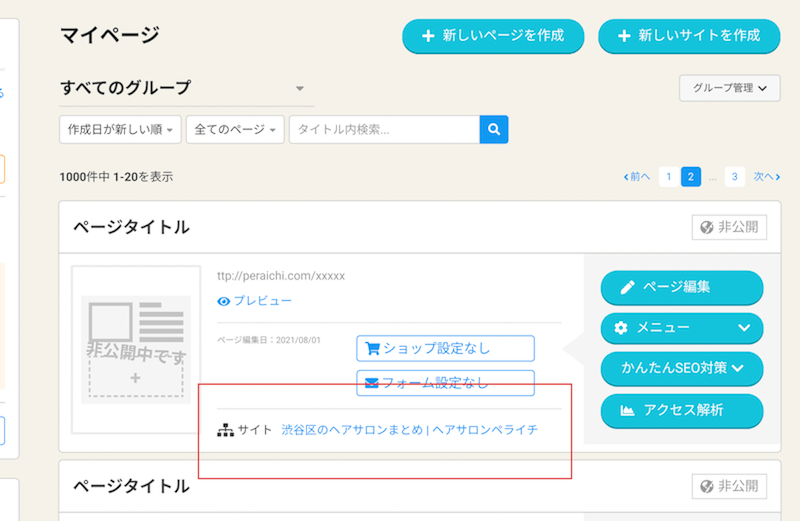The image size is (800, 521).
Task: Click the pencil icon on ページ編集
Action: point(627,287)
